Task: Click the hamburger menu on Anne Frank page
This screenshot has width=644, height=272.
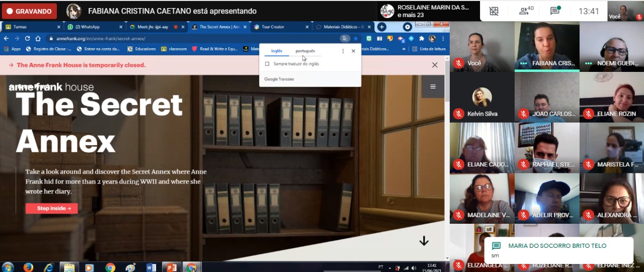Action: tap(433, 86)
